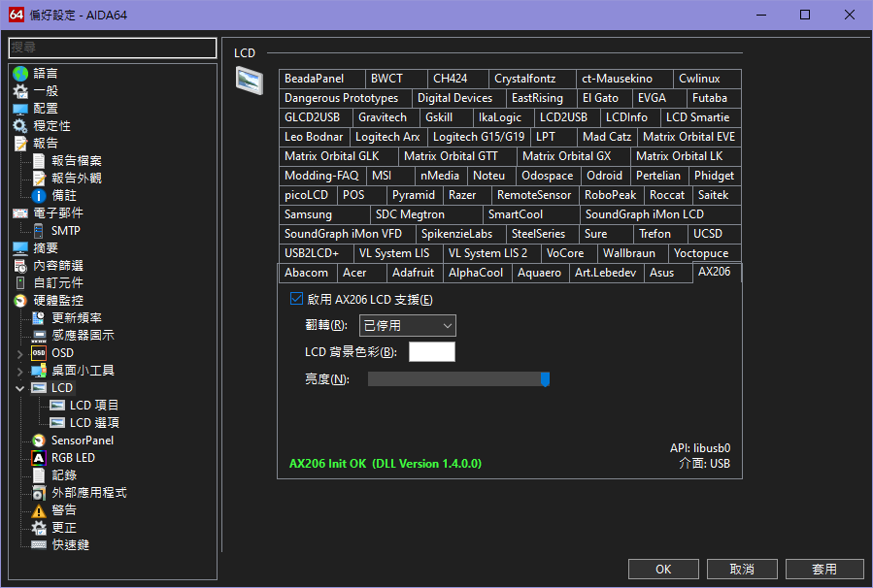Open 感應器圖示 via its icon
The image size is (873, 588).
(x=39, y=336)
